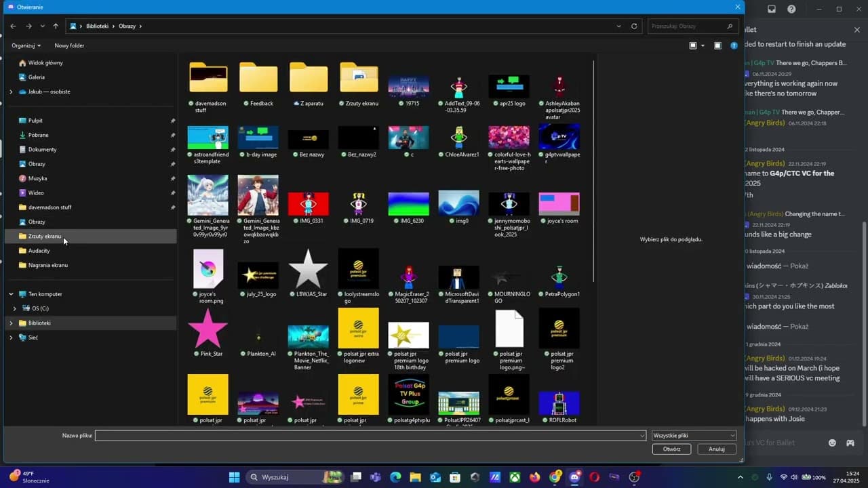Screen dimensions: 868x488
Task: Open File Explorer from the taskbar
Action: point(415,477)
